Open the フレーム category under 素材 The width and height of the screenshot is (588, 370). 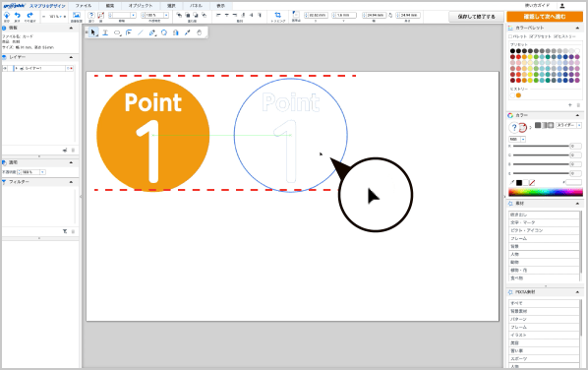[544, 238]
